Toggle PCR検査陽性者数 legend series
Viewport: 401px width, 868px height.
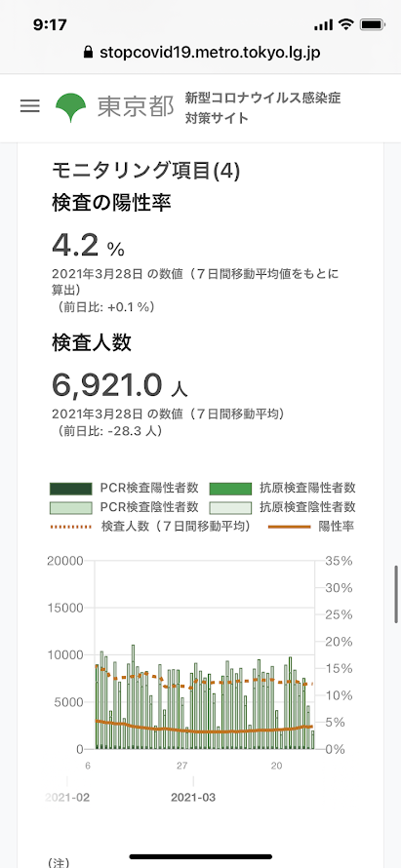pos(125,489)
